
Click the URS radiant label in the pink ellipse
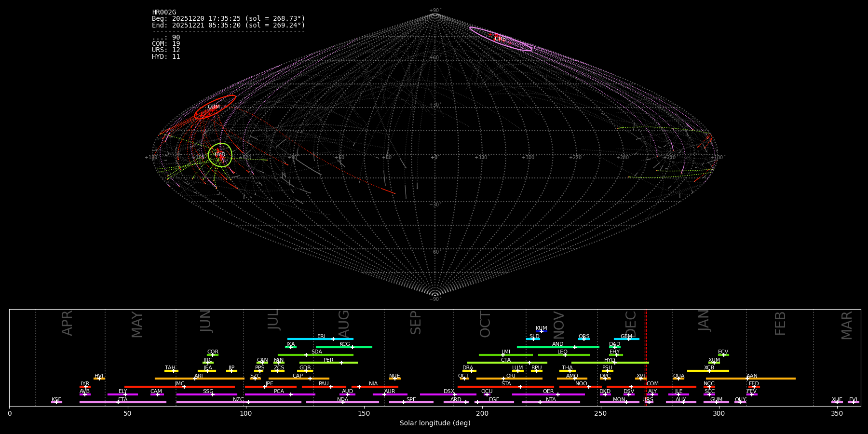tap(500, 39)
